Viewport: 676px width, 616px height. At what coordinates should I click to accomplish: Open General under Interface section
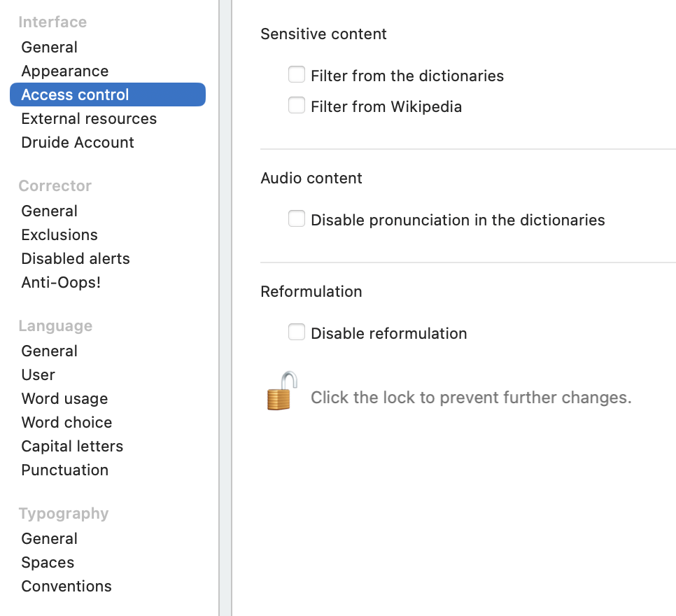coord(49,48)
